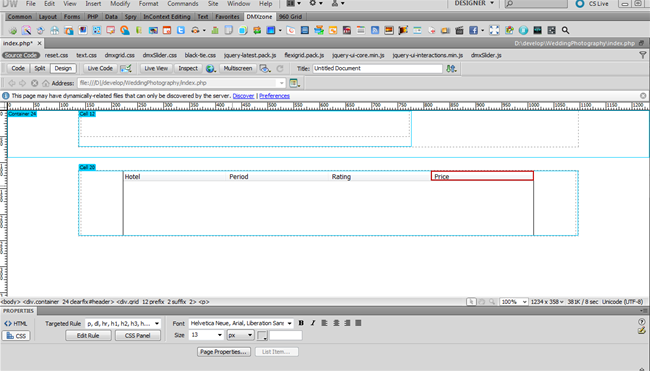This screenshot has height=371, width=650.
Task: Click the Page Properties button
Action: pyautogui.click(x=224, y=352)
